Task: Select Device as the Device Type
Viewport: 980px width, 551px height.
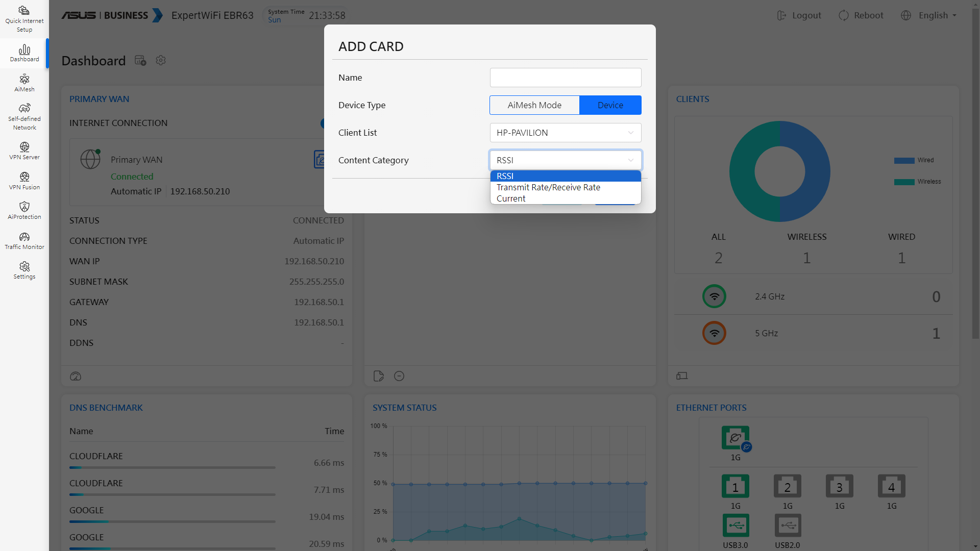Action: 610,105
